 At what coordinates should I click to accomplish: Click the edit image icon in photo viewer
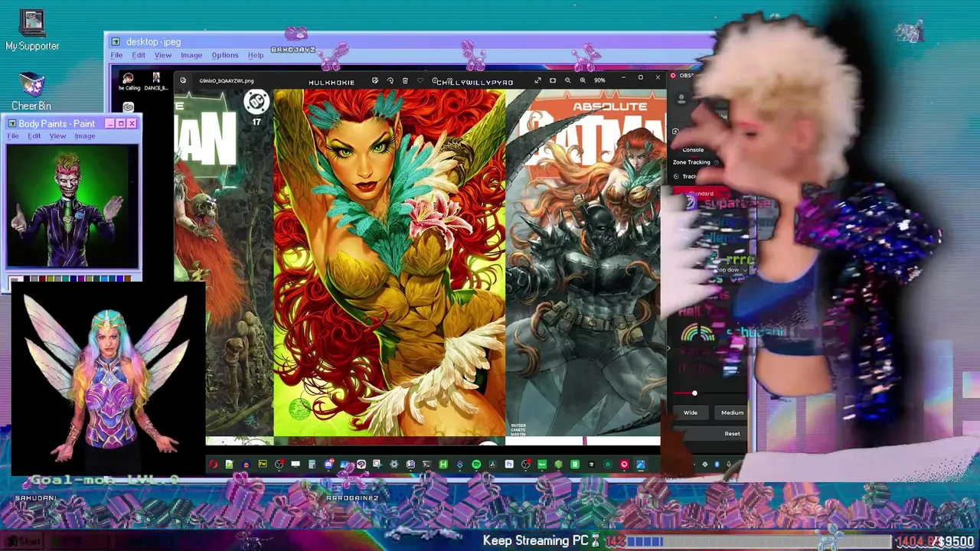[375, 80]
